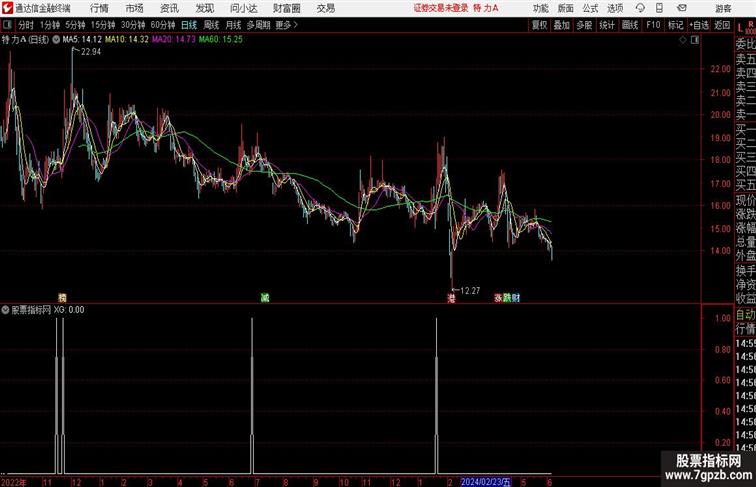Screen dimensions: 756x487
Task: Expand the 特力A indicator dropdown arrow
Action: tap(56, 40)
